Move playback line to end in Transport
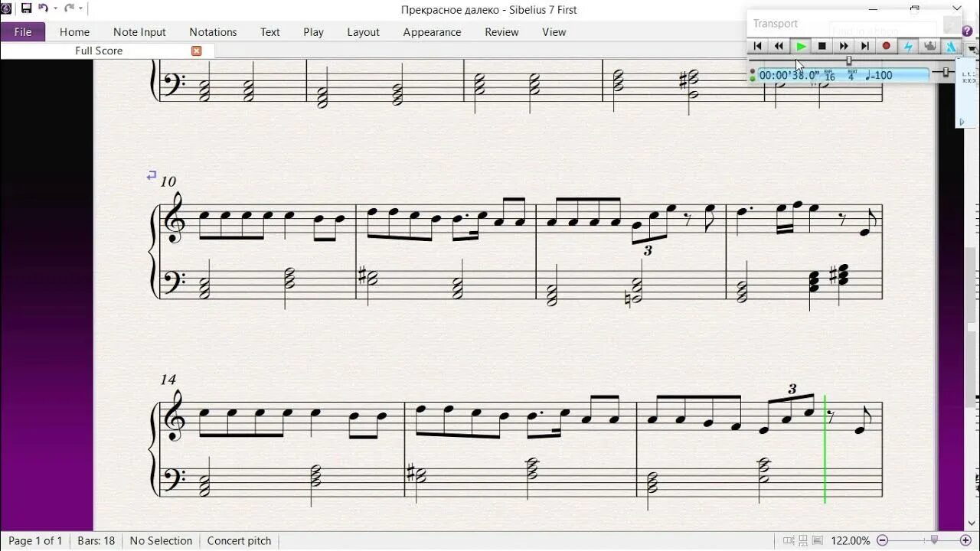Viewport: 980px width, 551px height. tap(865, 46)
